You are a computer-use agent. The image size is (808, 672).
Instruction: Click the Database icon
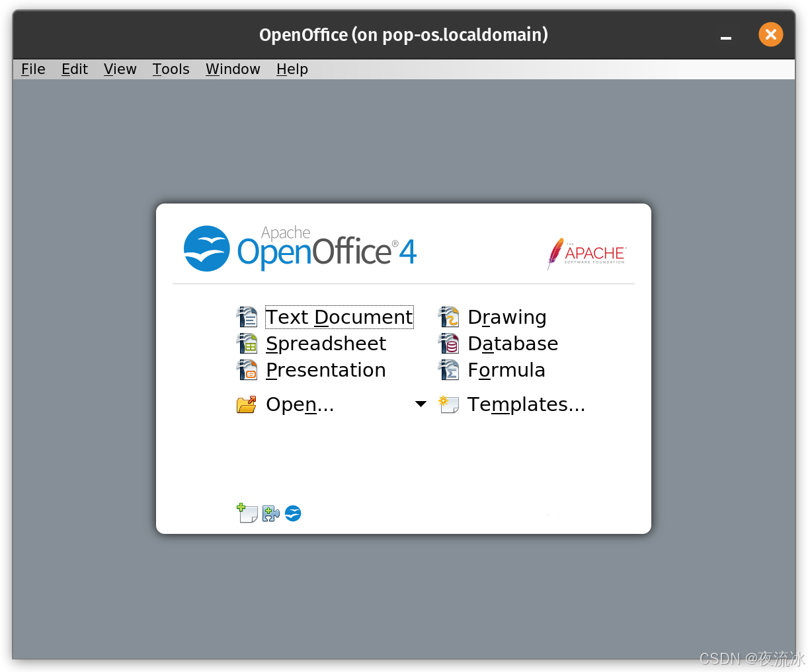pyautogui.click(x=449, y=344)
